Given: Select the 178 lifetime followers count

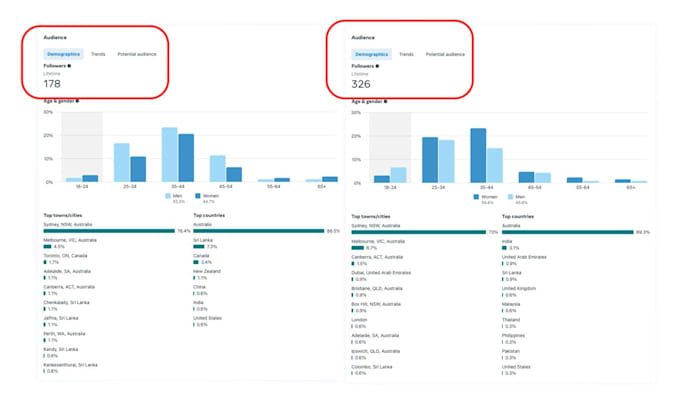Looking at the screenshot, I should (52, 84).
